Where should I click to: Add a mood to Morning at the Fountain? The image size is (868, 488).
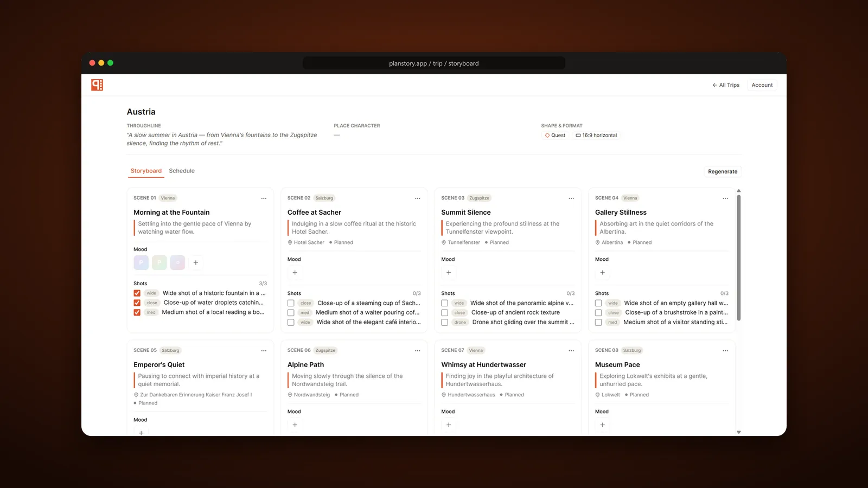196,262
